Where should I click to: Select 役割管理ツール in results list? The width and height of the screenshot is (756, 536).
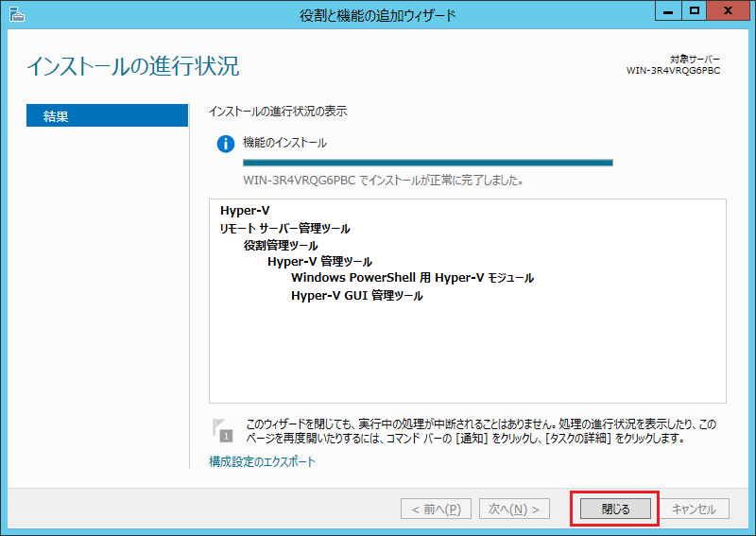coord(281,245)
